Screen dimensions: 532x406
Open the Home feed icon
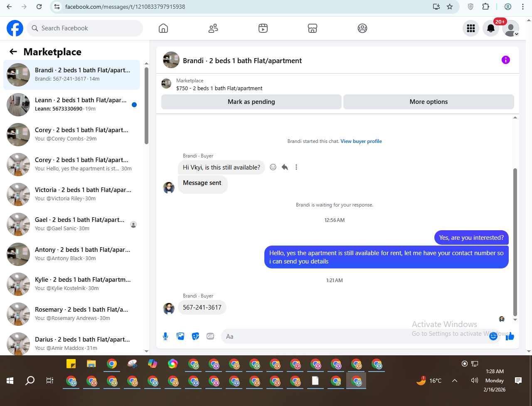coord(163,28)
